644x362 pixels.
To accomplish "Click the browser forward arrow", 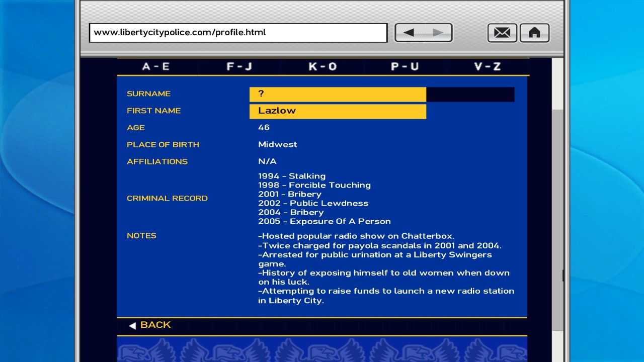I will pyautogui.click(x=438, y=33).
